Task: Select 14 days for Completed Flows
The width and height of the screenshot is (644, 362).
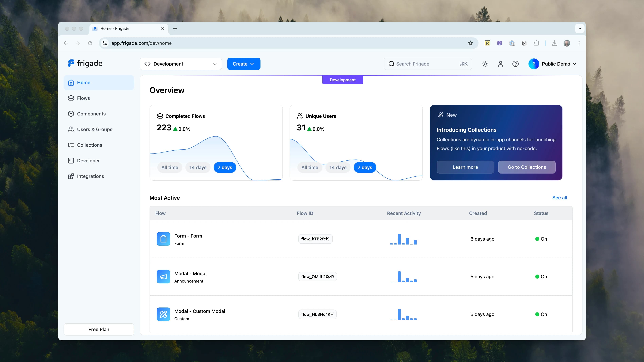Action: point(198,167)
